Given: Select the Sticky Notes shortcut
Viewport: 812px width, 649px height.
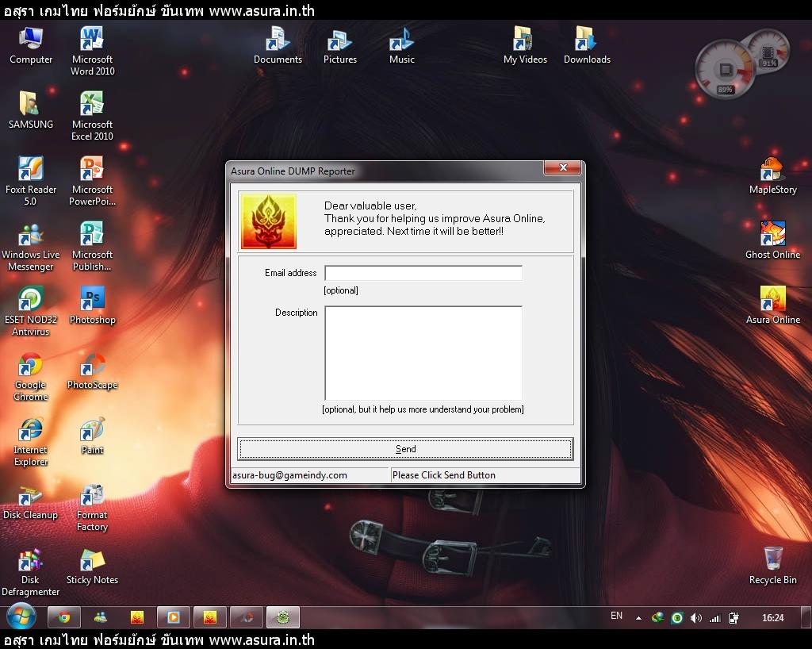Looking at the screenshot, I should pyautogui.click(x=92, y=566).
